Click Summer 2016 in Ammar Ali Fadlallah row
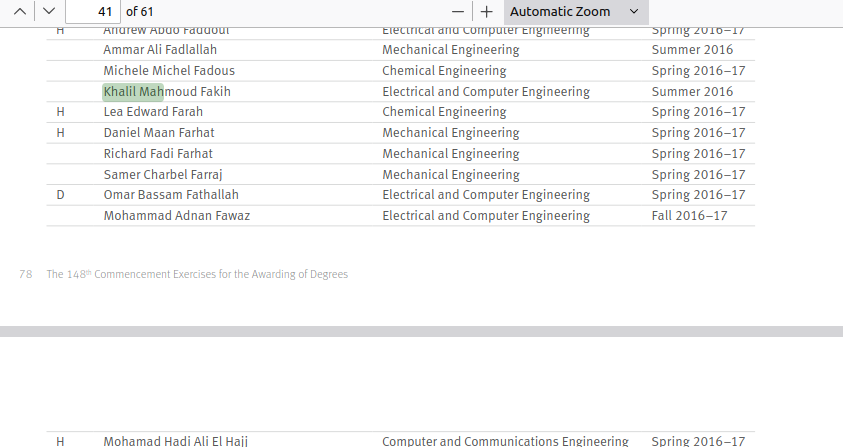This screenshot has width=843, height=447. (x=692, y=50)
